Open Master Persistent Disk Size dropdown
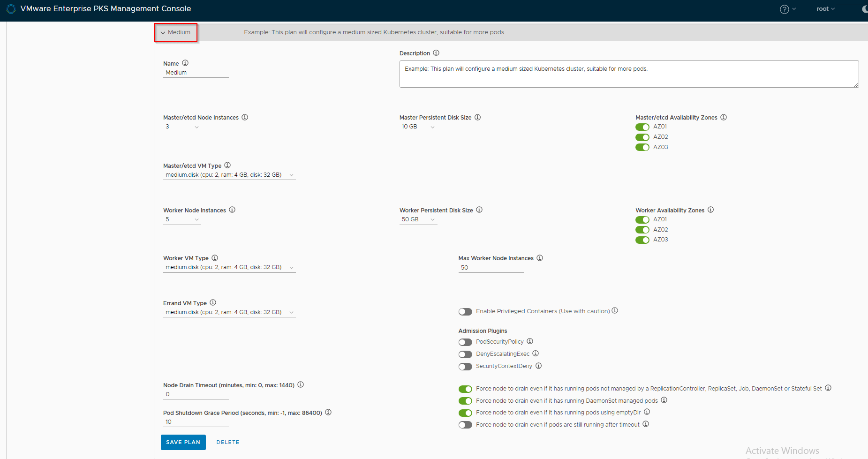 click(418, 127)
